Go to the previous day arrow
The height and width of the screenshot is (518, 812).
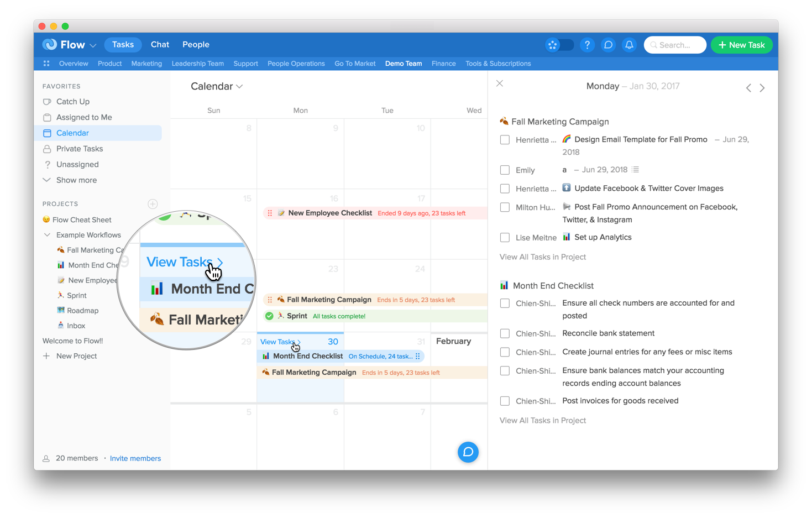coord(748,88)
